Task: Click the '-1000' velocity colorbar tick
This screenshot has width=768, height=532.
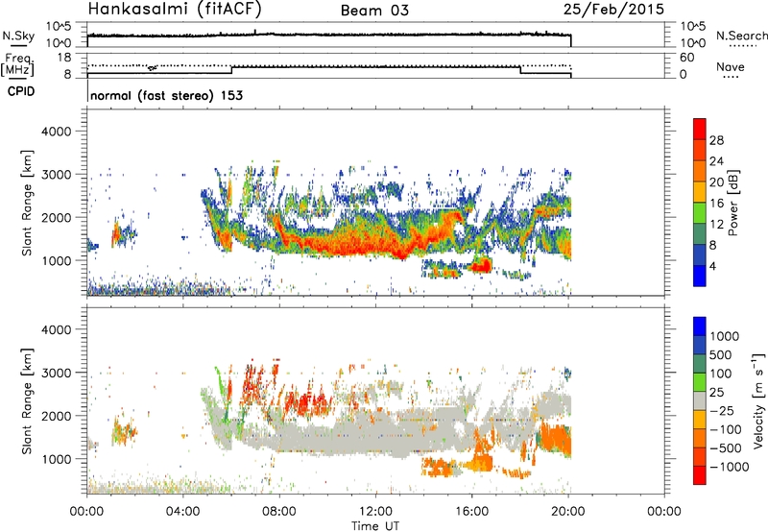Action: tap(729, 467)
